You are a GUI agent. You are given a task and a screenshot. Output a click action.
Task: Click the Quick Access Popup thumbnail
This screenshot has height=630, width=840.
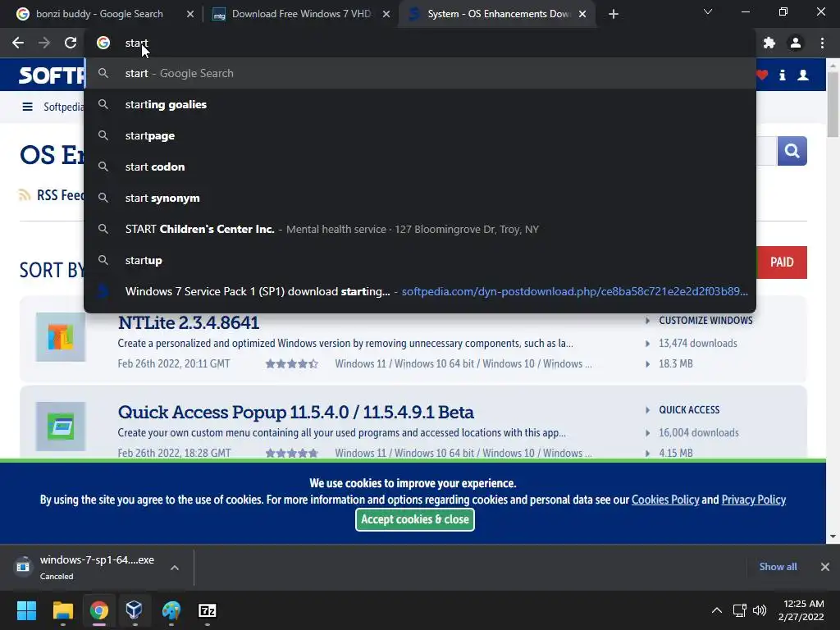click(61, 427)
